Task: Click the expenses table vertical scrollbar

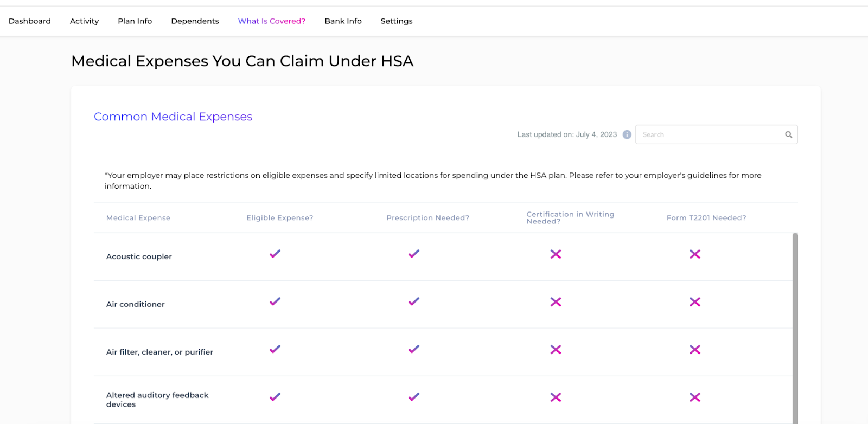Action: pyautogui.click(x=795, y=325)
